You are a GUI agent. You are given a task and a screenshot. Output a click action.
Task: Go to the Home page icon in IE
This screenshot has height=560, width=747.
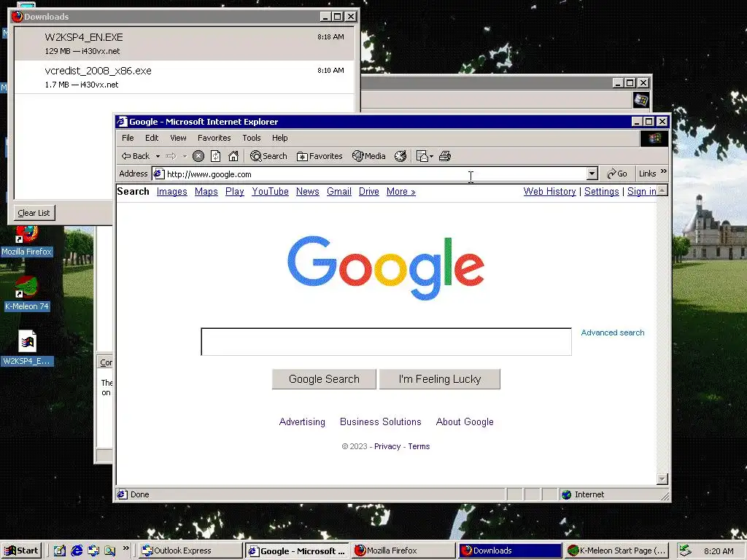pyautogui.click(x=233, y=156)
